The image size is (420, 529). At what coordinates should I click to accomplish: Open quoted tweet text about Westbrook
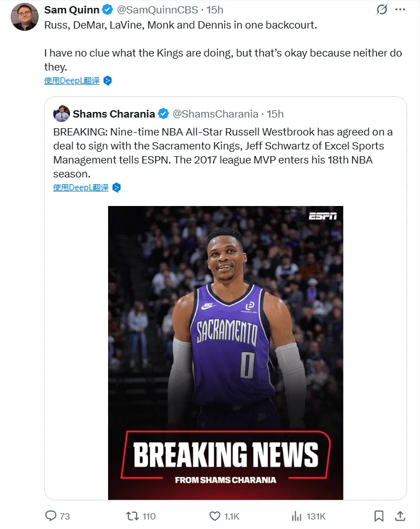[x=223, y=153]
